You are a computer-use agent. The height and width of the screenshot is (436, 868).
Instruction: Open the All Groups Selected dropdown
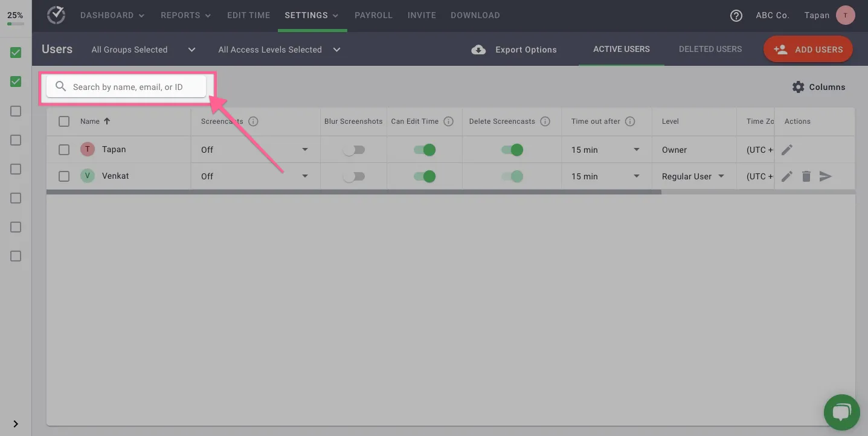pos(144,50)
